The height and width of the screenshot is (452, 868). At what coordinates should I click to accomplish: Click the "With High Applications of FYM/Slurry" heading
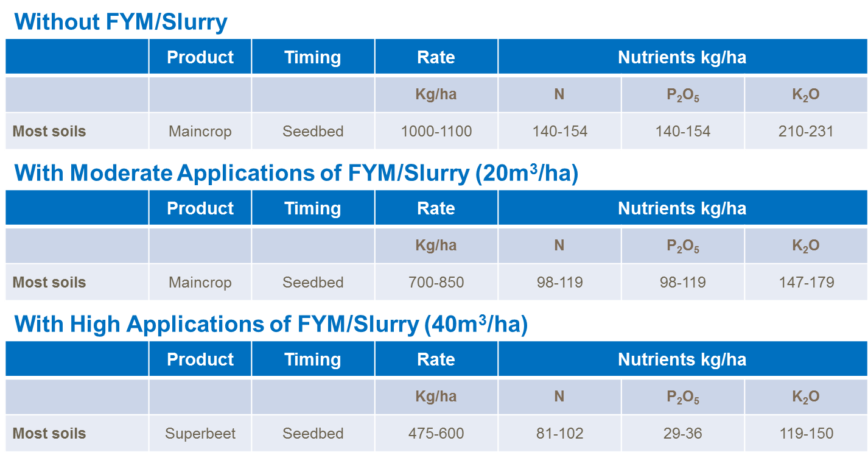pos(270,325)
